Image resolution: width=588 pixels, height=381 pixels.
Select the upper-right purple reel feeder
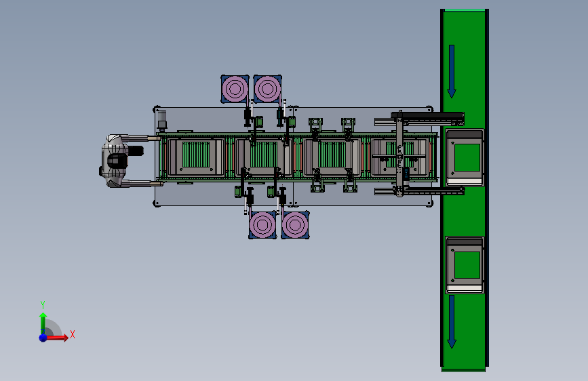coord(267,89)
